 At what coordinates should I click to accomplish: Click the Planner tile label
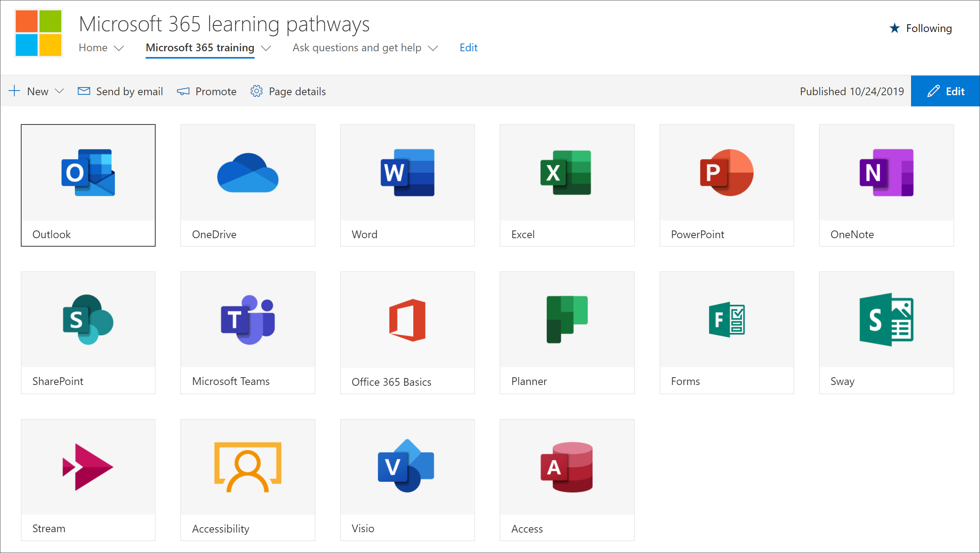click(529, 381)
